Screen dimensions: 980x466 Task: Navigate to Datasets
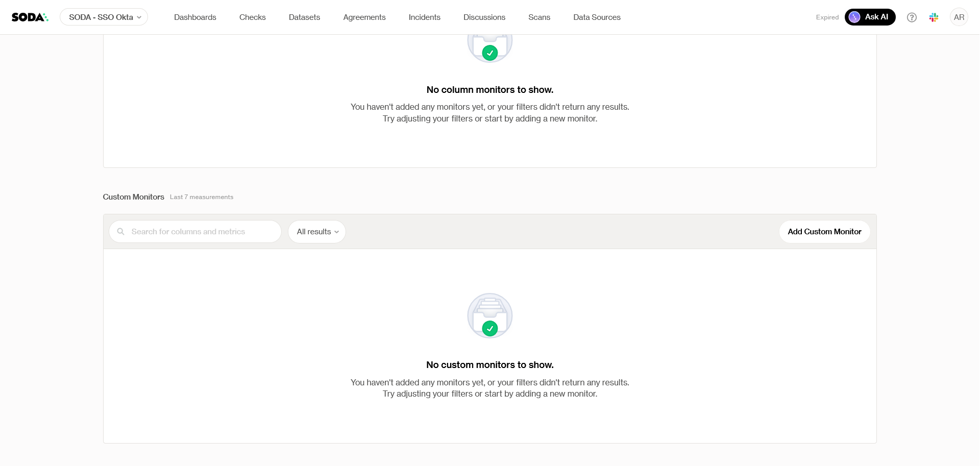(304, 17)
